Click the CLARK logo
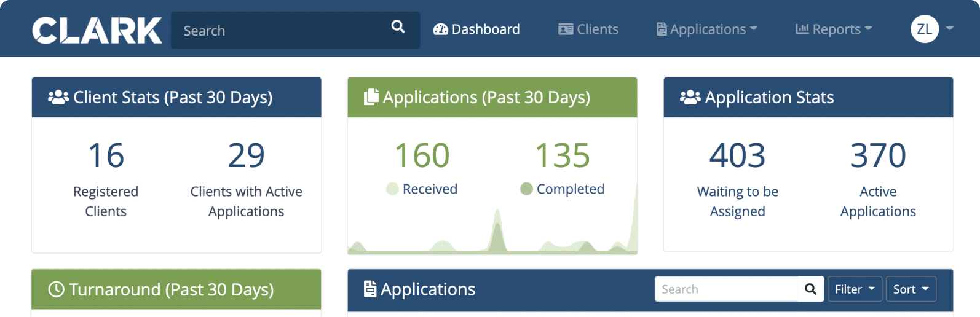Screen dimensions: 980x317 [x=97, y=30]
